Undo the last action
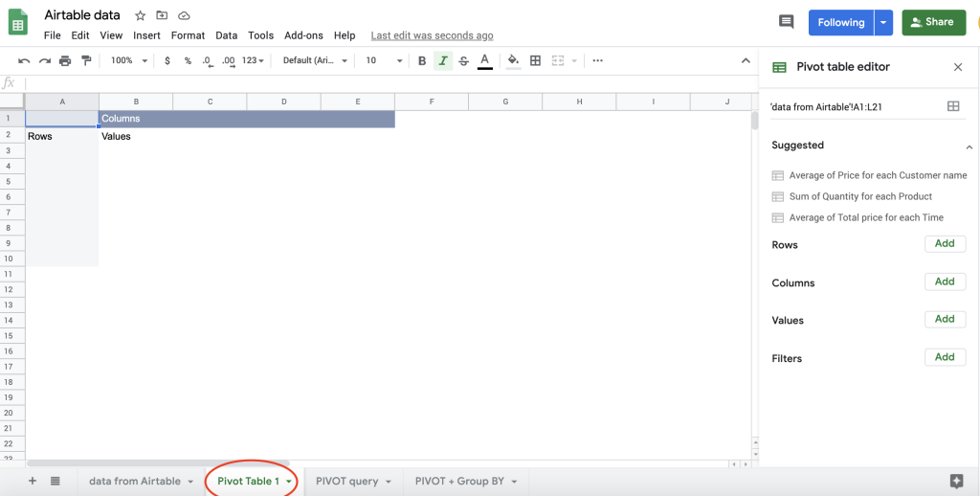980x496 pixels. click(x=24, y=60)
